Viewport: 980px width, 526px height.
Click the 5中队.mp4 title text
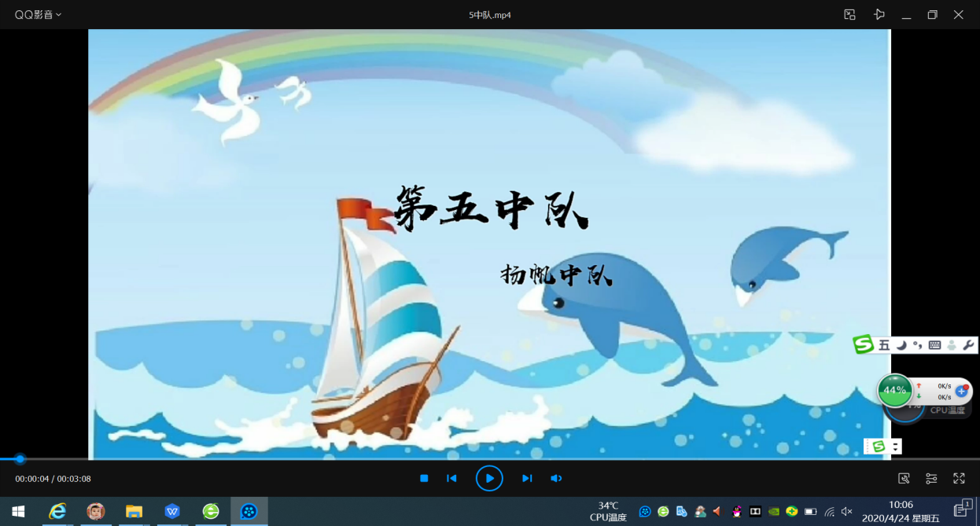point(489,15)
